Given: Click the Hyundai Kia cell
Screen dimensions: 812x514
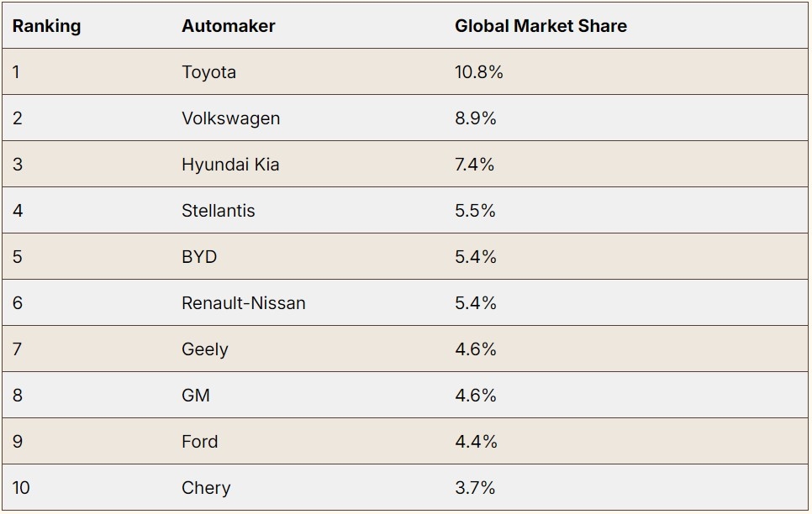Looking at the screenshot, I should 229,165.
